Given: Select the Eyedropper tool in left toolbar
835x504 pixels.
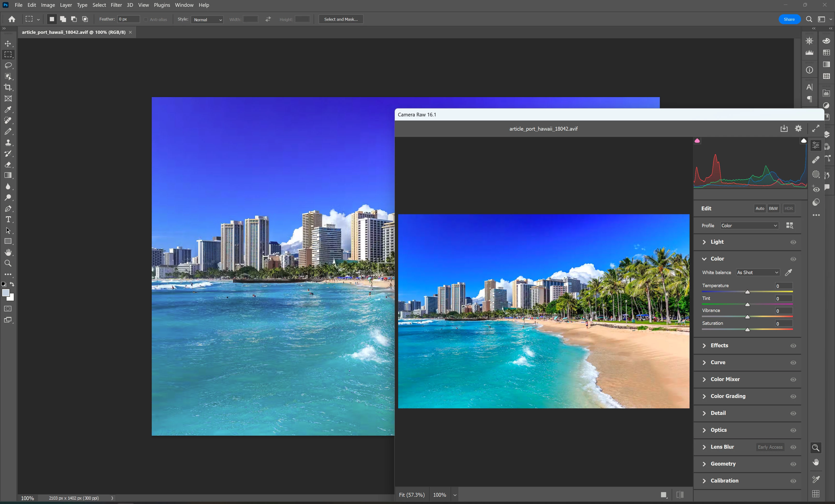Looking at the screenshot, I should 8,109.
